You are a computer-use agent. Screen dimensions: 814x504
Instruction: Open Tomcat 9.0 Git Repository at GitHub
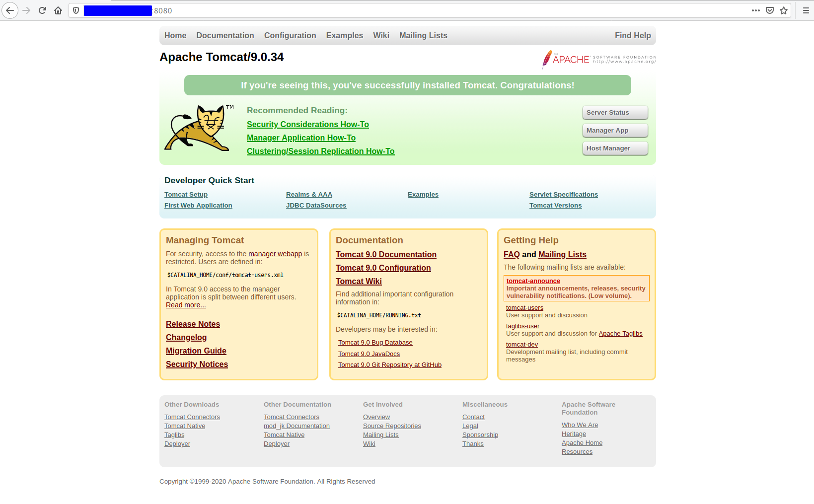[390, 365]
